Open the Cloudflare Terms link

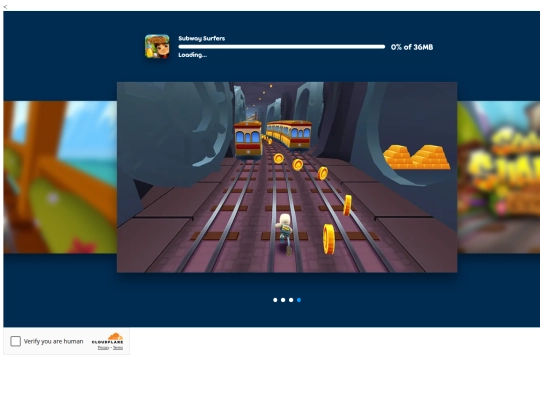tap(118, 348)
